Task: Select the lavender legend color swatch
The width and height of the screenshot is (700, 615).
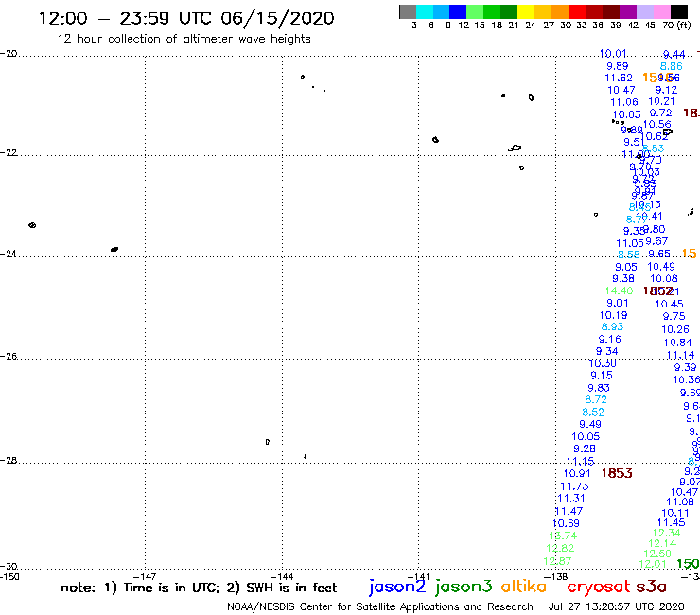Action: coord(645,11)
